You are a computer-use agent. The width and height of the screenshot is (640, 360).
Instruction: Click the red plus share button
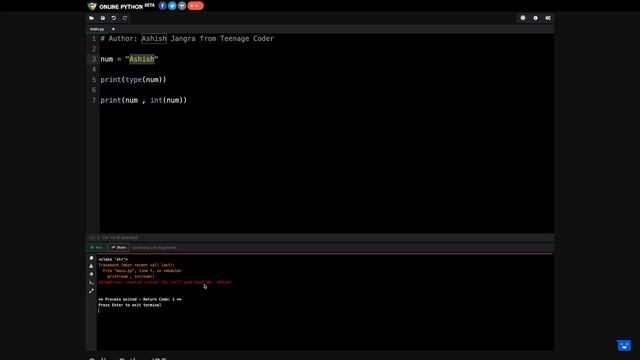pyautogui.click(x=196, y=6)
